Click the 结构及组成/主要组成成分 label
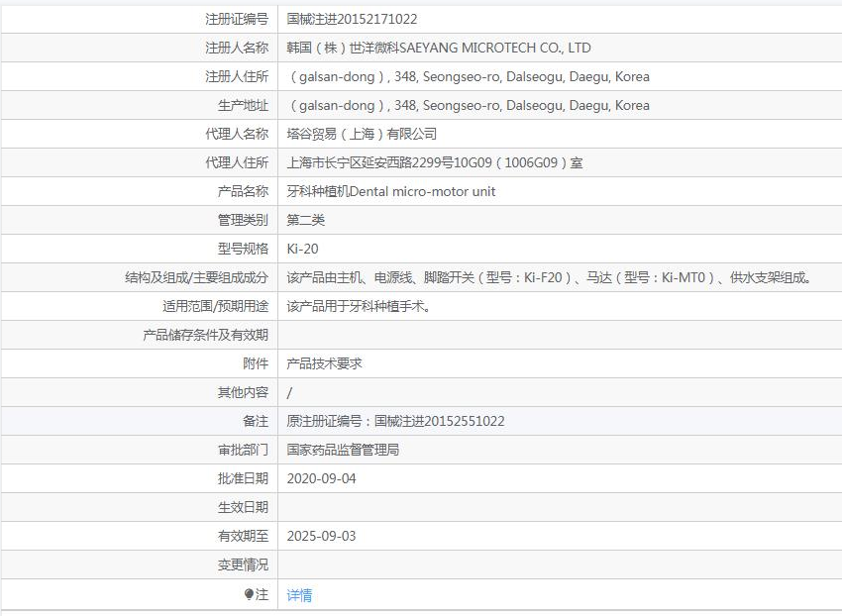Image resolution: width=842 pixels, height=616 pixels. pyautogui.click(x=196, y=277)
